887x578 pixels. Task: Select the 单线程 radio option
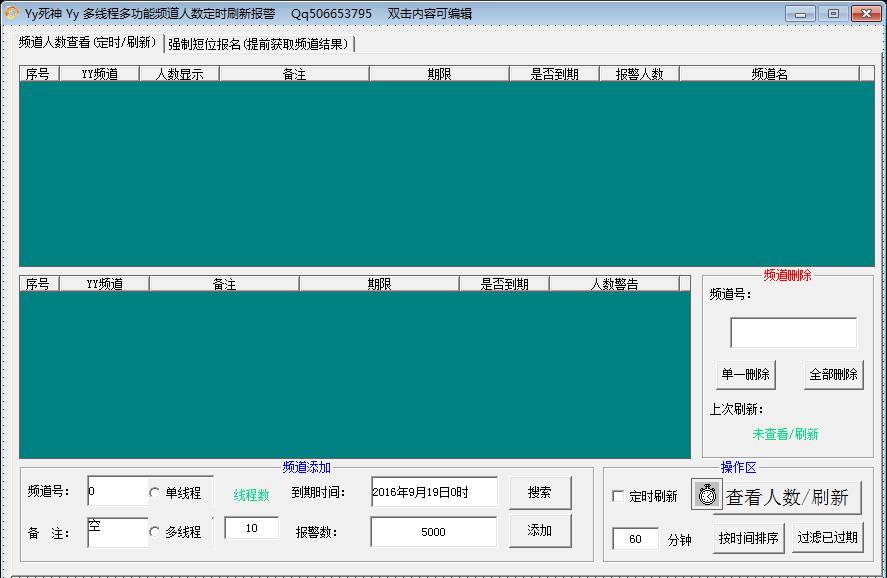(155, 493)
